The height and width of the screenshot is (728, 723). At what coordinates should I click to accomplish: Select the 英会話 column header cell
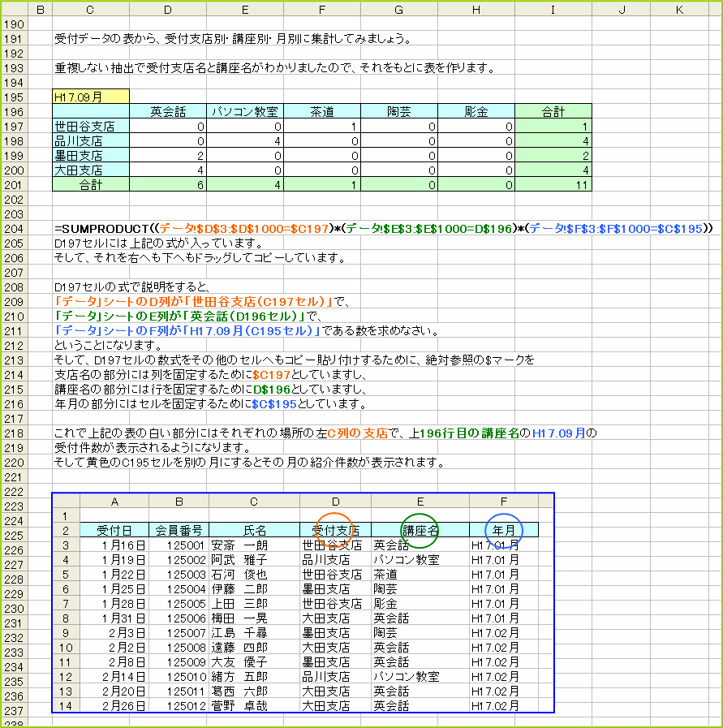pos(167,111)
